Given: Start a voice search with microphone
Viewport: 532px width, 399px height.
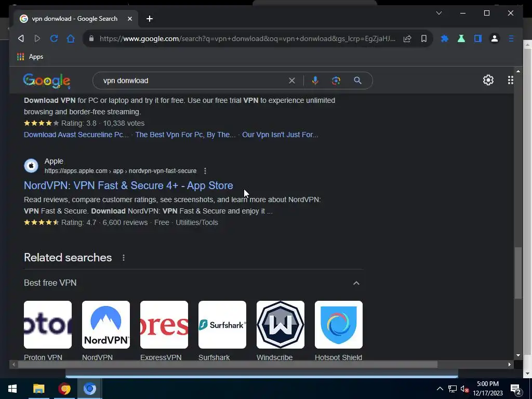Looking at the screenshot, I should (315, 81).
